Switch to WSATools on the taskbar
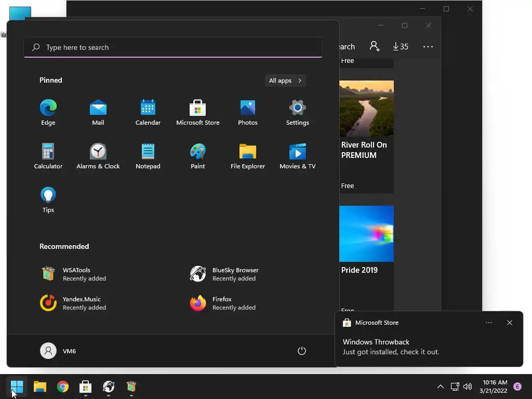The image size is (532, 399). point(131,387)
